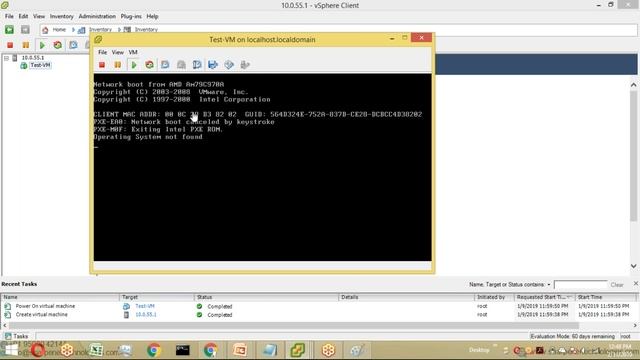
Task: Click Power Off icon in console window toolbar
Action: click(x=102, y=65)
